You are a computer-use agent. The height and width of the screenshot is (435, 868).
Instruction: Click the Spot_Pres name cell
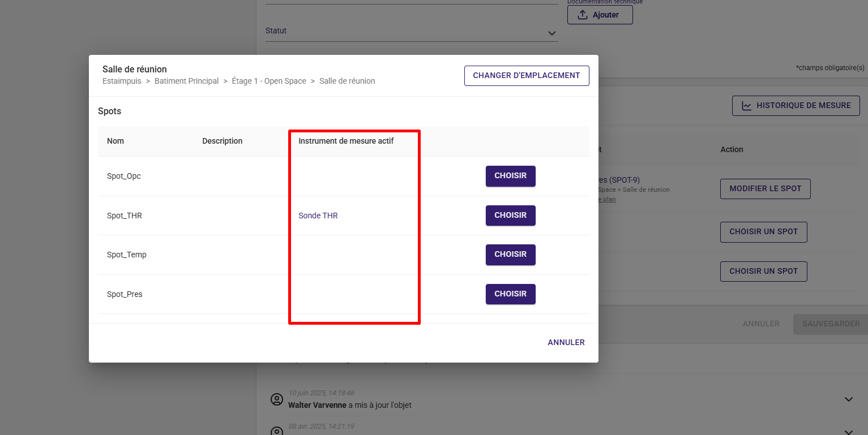pyautogui.click(x=125, y=294)
